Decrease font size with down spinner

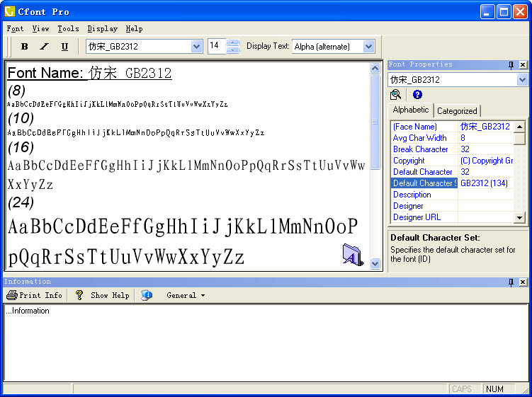coord(233,50)
